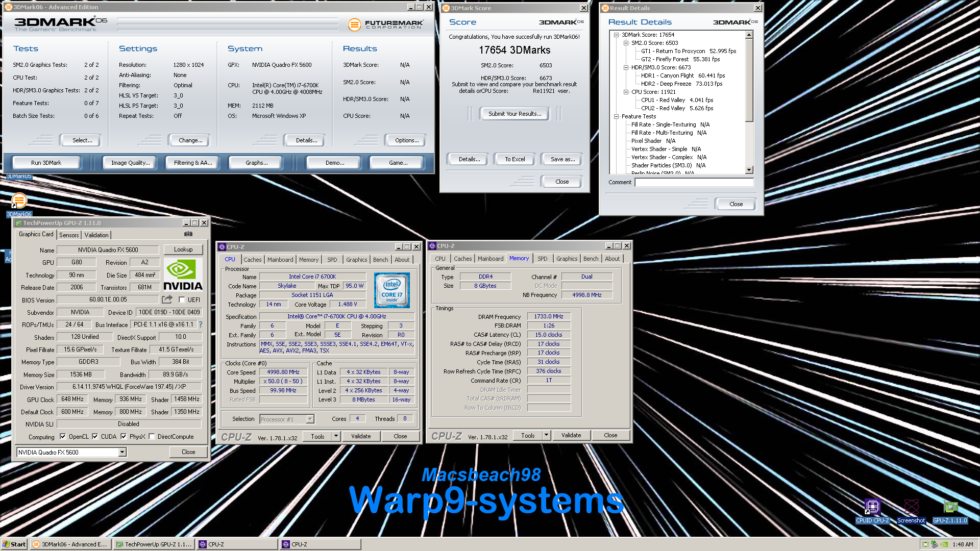Click the 3DMark06 title bar icon

click(8, 7)
